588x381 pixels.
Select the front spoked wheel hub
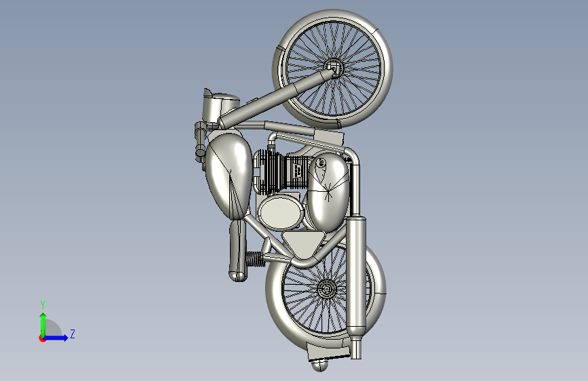coord(333,69)
